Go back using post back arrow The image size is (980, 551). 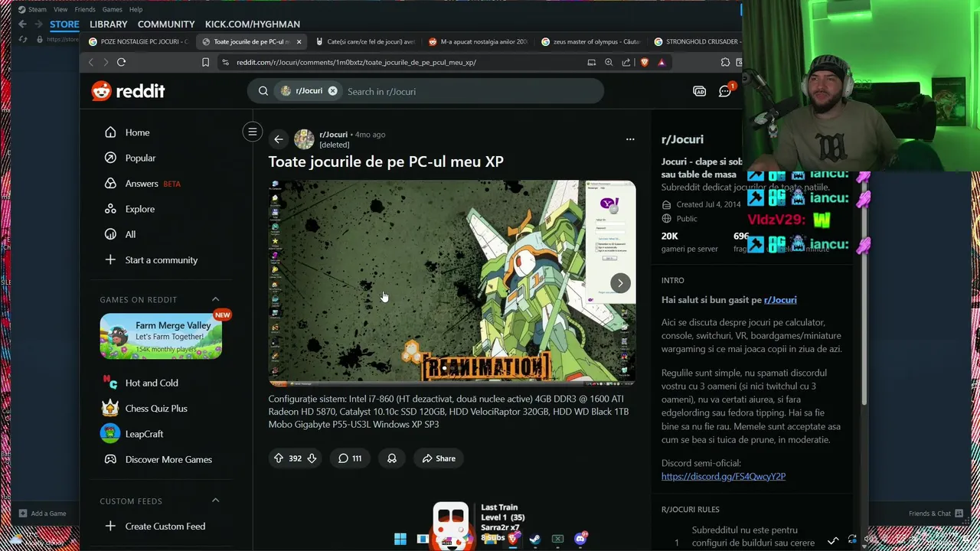(278, 139)
